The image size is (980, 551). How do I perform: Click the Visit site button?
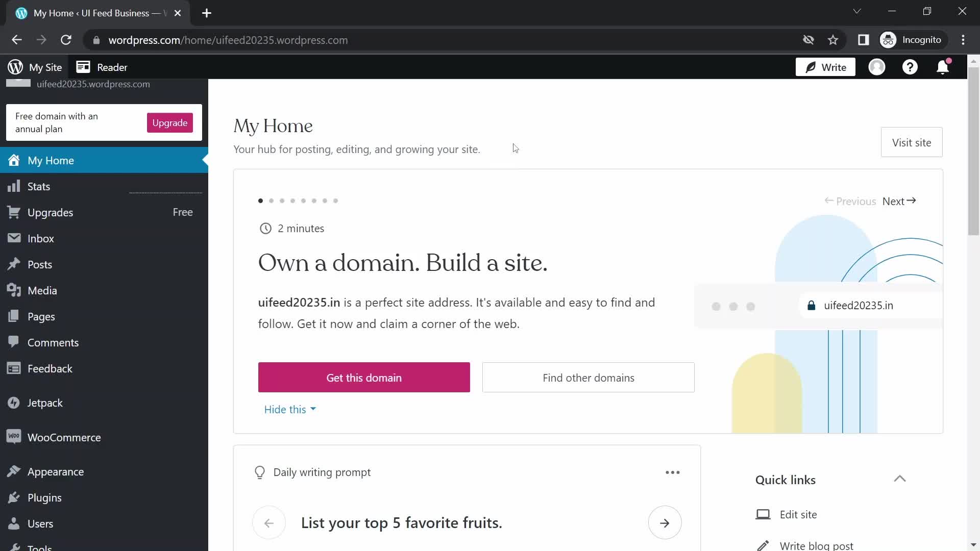click(x=911, y=142)
